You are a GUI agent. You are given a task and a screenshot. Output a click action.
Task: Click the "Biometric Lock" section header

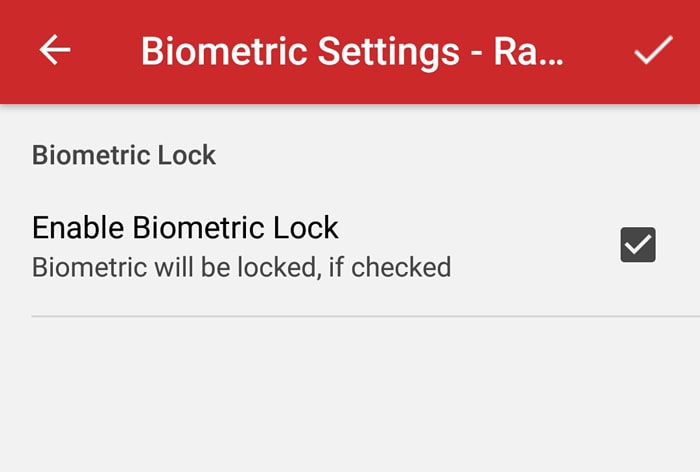click(x=124, y=155)
